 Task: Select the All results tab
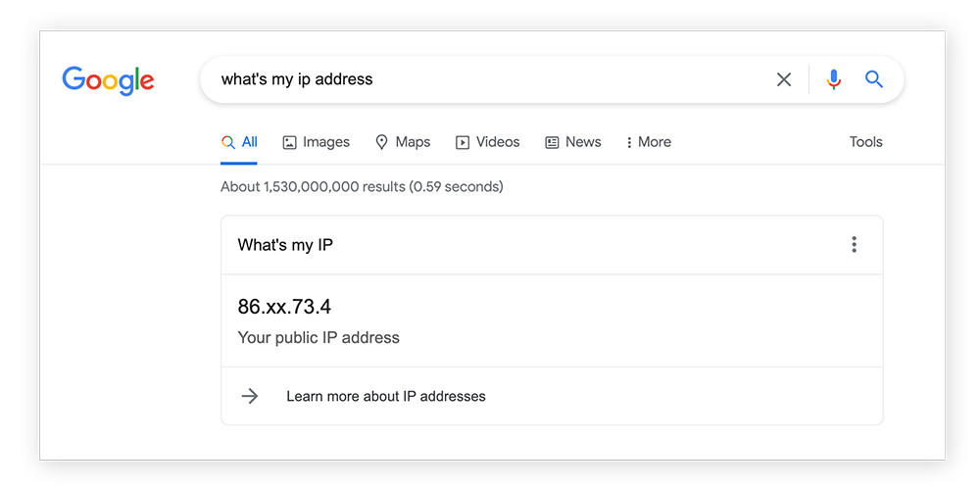239,142
